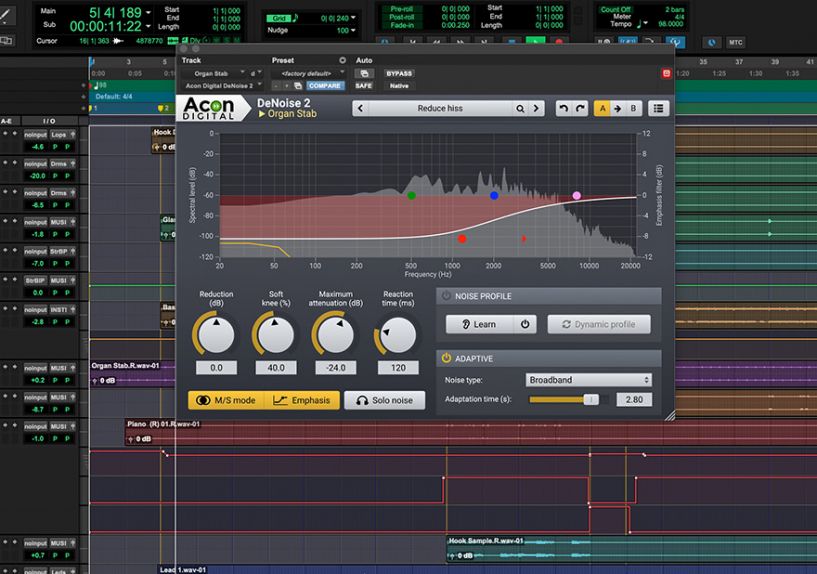This screenshot has height=574, width=817.
Task: Click the Learn noise profile button
Action: coord(478,324)
